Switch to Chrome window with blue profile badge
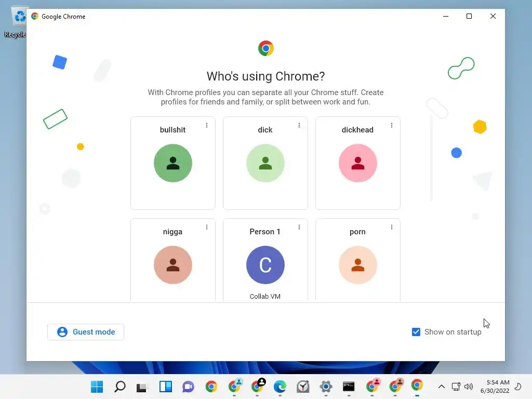 point(234,386)
